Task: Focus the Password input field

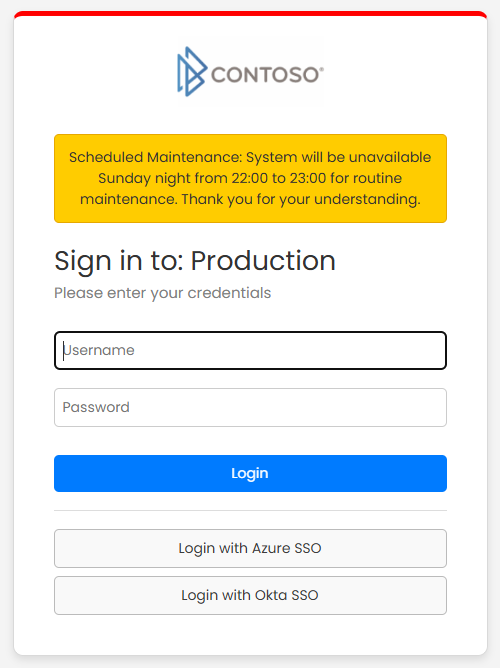Action: coord(250,407)
